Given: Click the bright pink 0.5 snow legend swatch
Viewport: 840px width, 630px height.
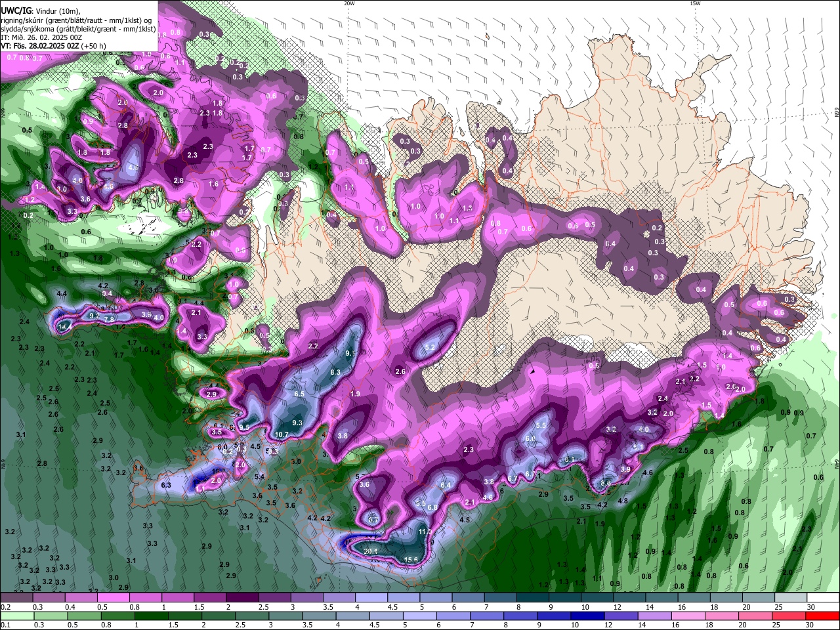Looking at the screenshot, I should [x=113, y=597].
